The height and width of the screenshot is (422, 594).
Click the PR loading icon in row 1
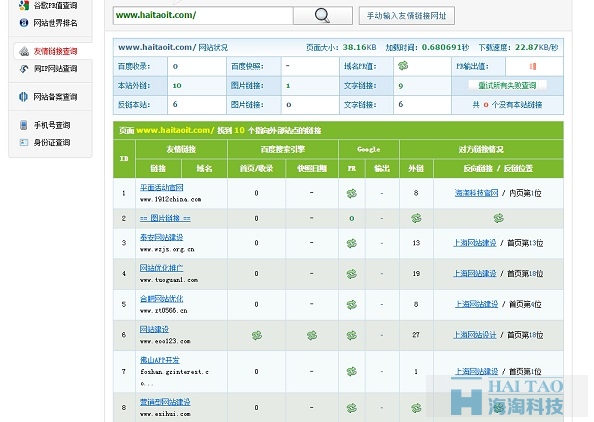352,194
